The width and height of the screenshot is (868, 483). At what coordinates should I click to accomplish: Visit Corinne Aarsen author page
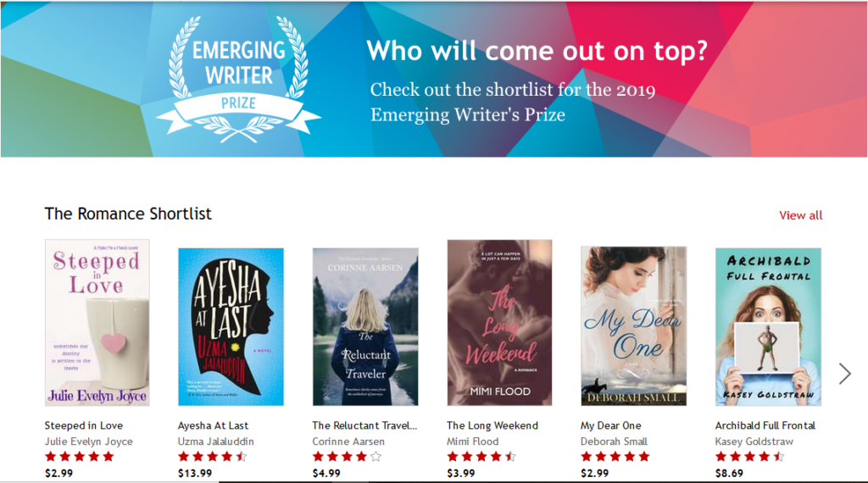[348, 441]
